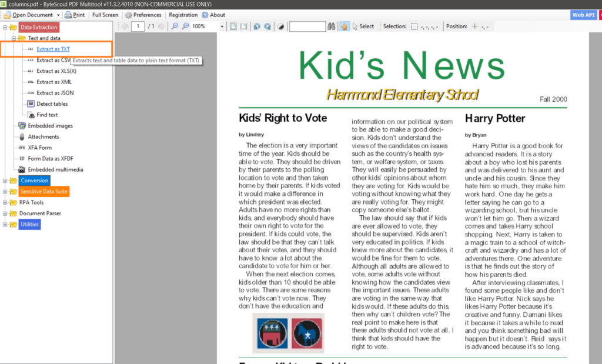This screenshot has width=602, height=364.
Task: Click the binoculars search icon
Action: tap(332, 26)
